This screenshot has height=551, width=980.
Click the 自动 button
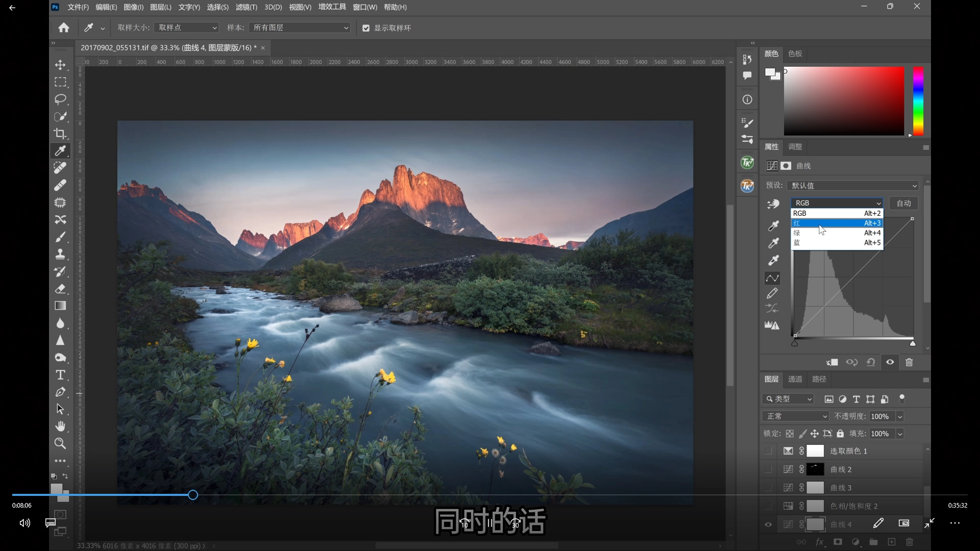pyautogui.click(x=903, y=203)
